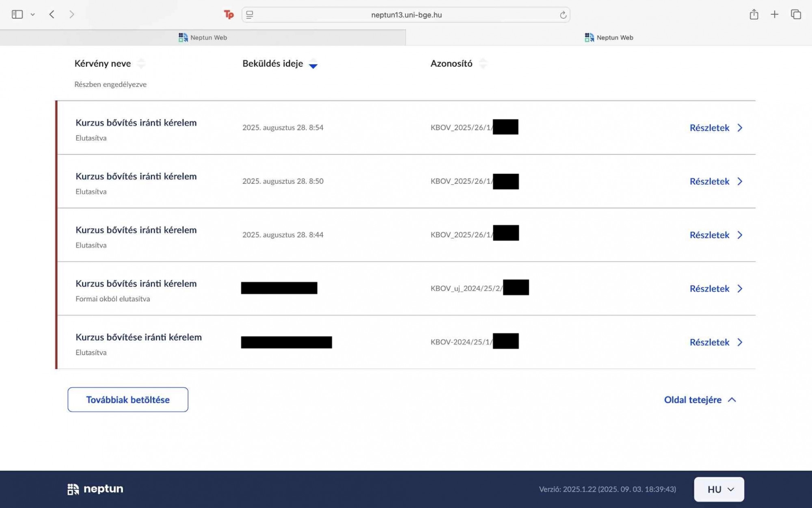Click the neptun logo in the footer

pyautogui.click(x=95, y=489)
